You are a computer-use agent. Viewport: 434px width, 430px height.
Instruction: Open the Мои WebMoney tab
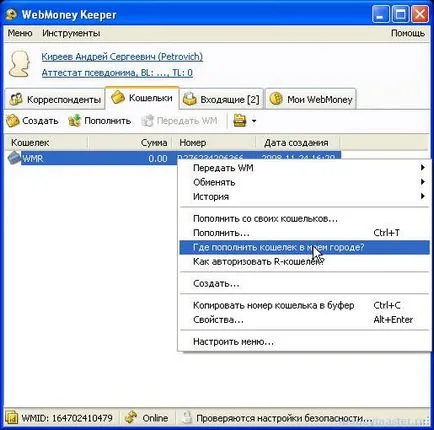(311, 99)
